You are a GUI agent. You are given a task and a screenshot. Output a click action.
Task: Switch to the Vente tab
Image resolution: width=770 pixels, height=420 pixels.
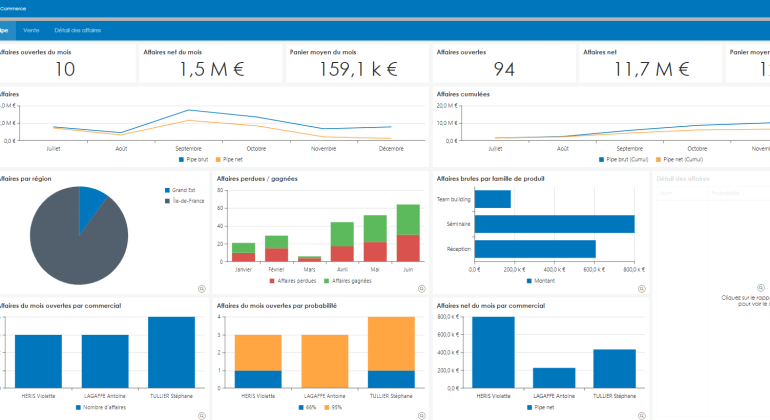[x=31, y=30]
